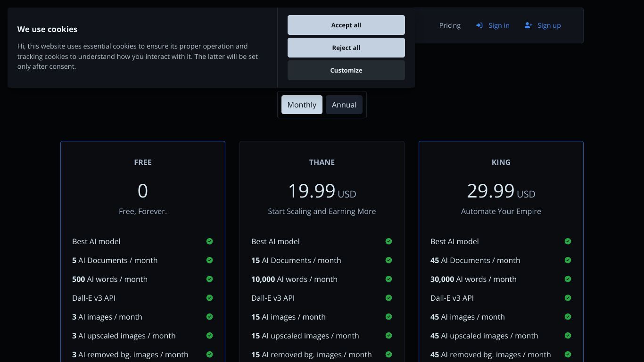Click the Sign up user-plus icon
Screen dimensions: 644x362
click(528, 25)
